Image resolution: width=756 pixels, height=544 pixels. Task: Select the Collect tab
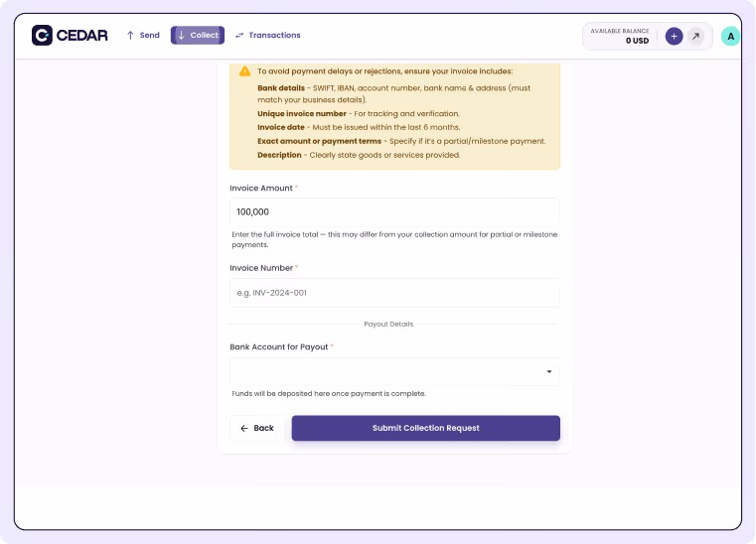pos(198,35)
